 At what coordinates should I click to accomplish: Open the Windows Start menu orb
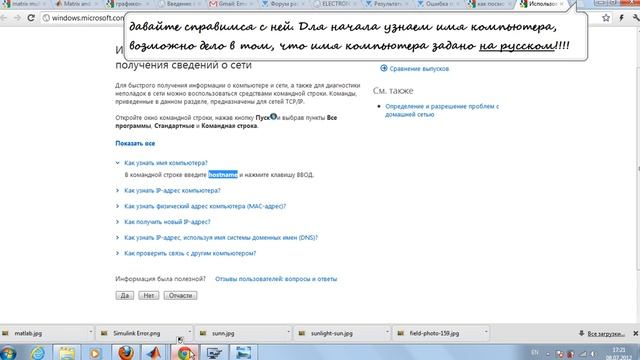coord(8,353)
